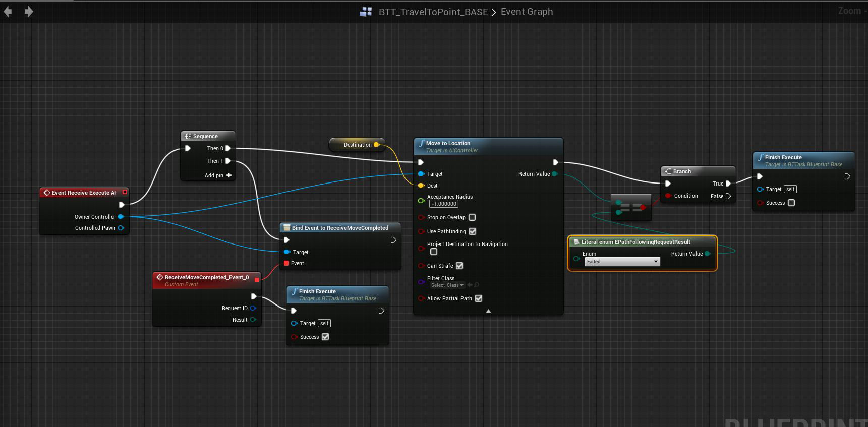Edit the Acceptance Radius value field
Image resolution: width=868 pixels, height=427 pixels.
click(x=444, y=204)
